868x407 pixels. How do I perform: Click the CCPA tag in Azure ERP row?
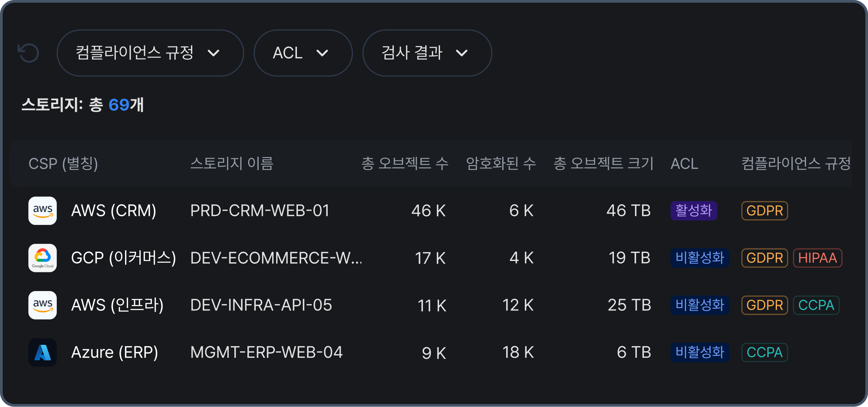[x=765, y=353]
